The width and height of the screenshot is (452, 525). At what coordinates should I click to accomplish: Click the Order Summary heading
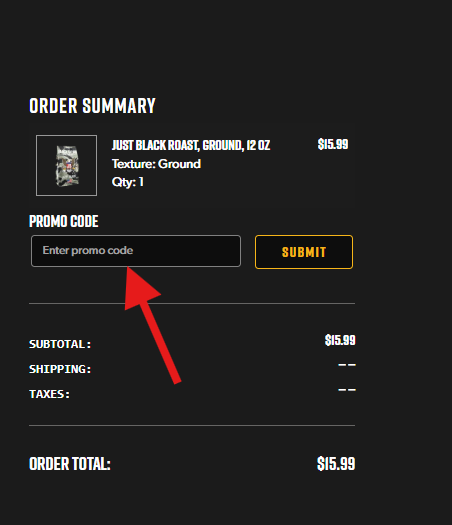tap(92, 106)
